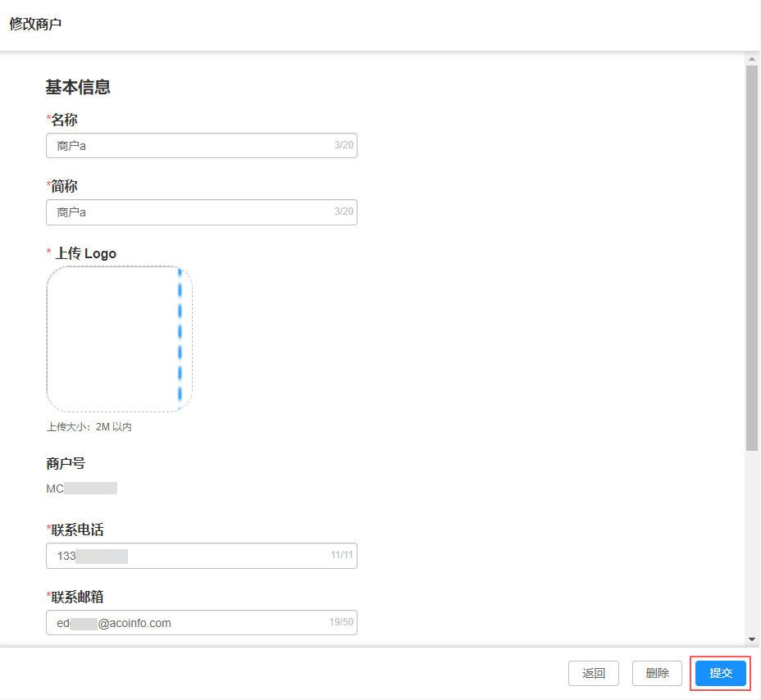Click the 基本信息 section heading

point(78,87)
